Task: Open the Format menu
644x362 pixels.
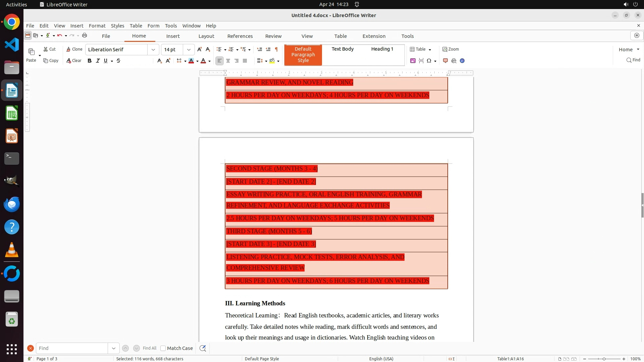Action: tap(97, 26)
